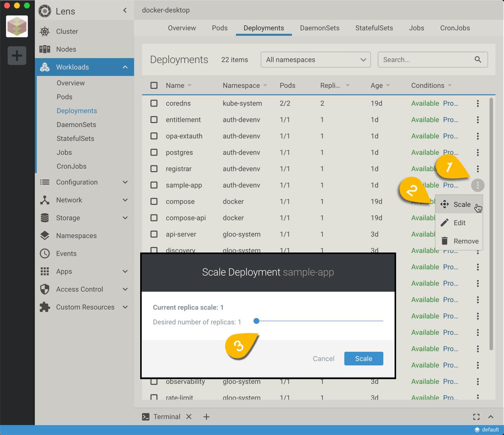Screen dimensions: 504x435
Task: Cancel the Scale Deployment dialog
Action: tap(323, 359)
